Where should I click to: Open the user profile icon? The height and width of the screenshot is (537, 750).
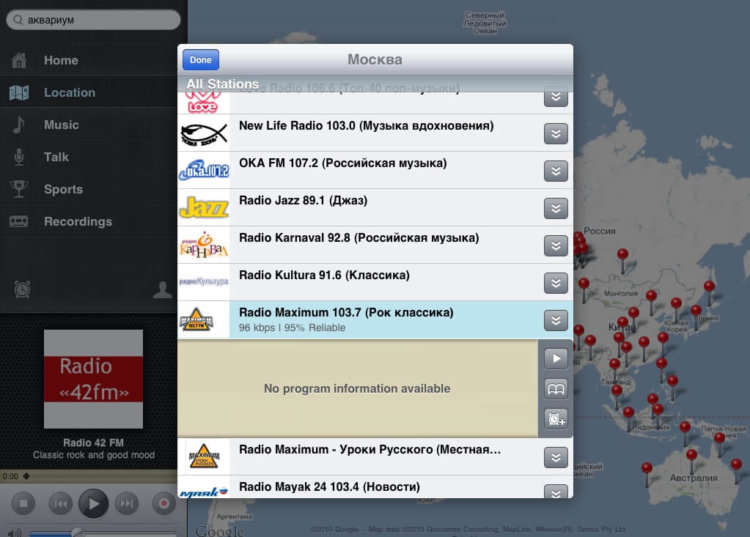[x=163, y=290]
